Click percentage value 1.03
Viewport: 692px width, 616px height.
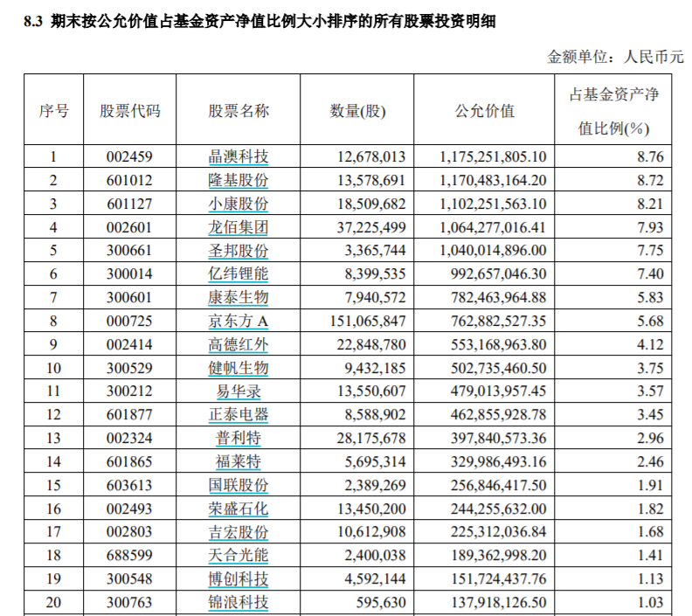tap(650, 602)
